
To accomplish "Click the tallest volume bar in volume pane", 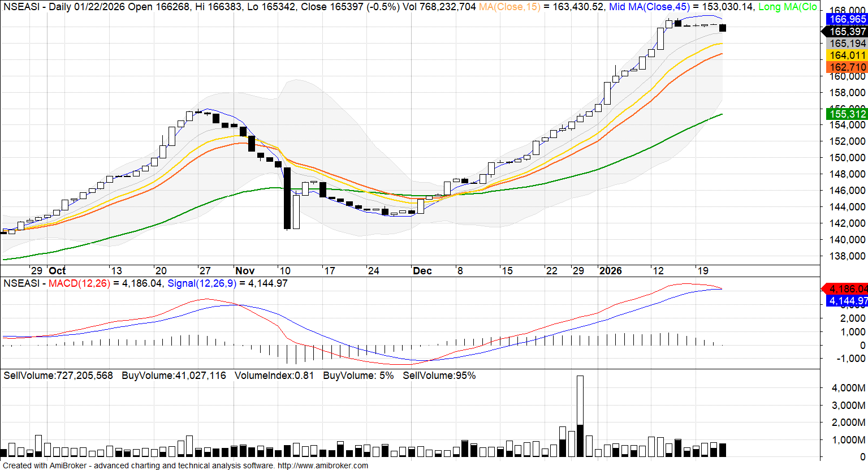I will 580,416.
